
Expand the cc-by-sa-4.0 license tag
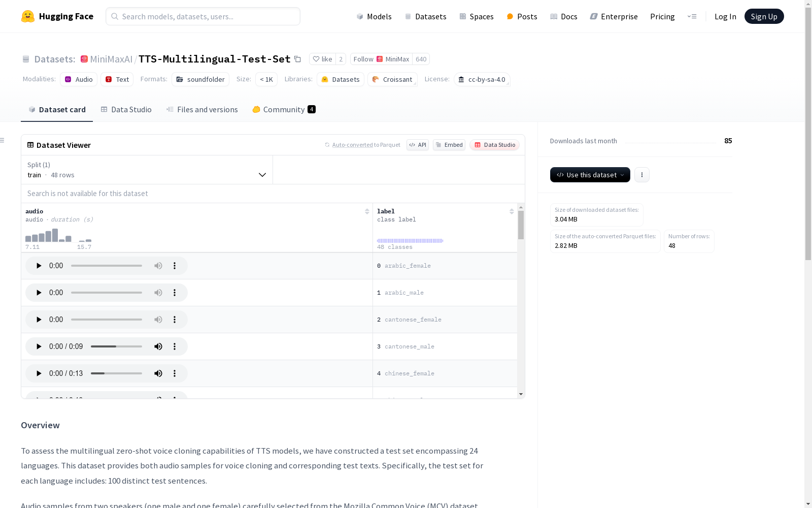tap(482, 79)
